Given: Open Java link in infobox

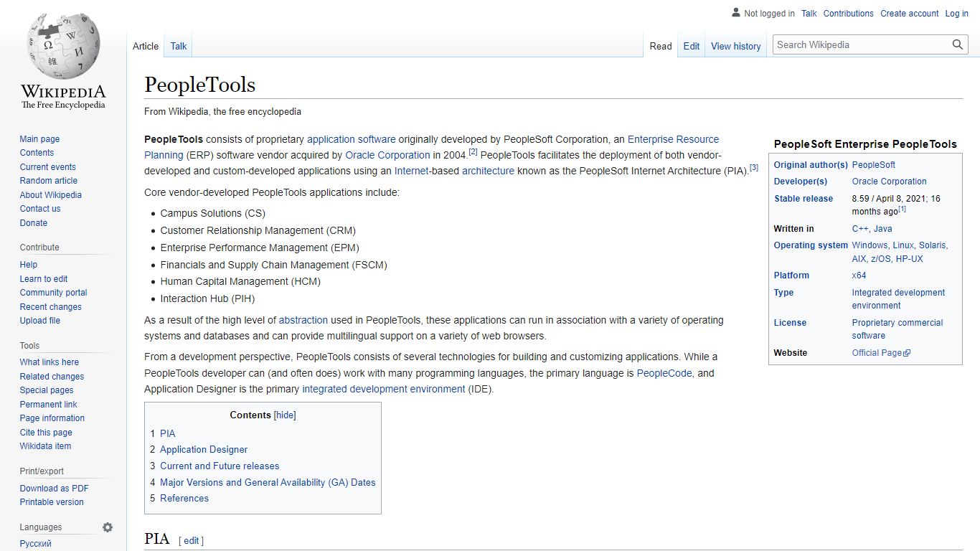Looking at the screenshot, I should [883, 229].
